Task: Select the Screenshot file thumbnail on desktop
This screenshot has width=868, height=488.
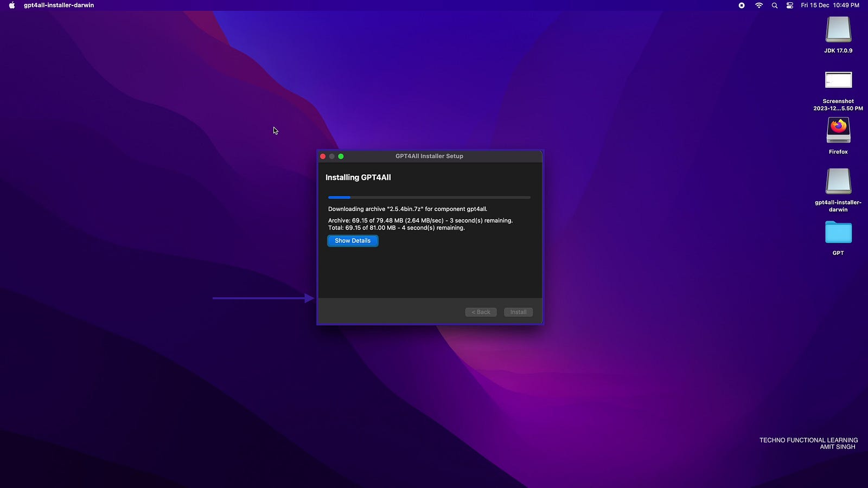Action: click(x=838, y=80)
